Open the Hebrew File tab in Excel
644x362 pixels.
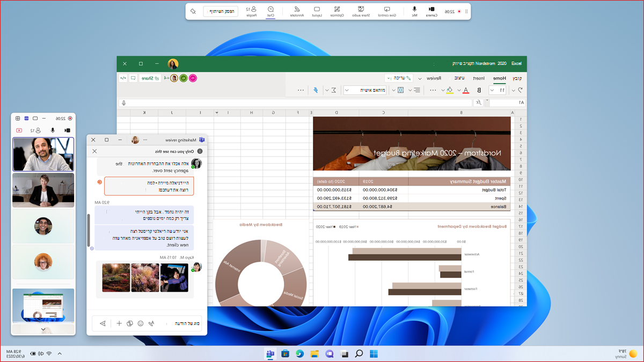517,78
